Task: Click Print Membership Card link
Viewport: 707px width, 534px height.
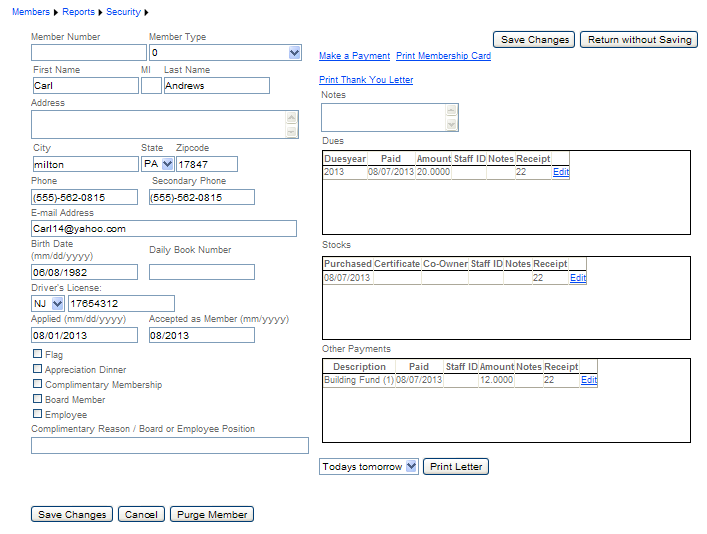Action: click(443, 56)
